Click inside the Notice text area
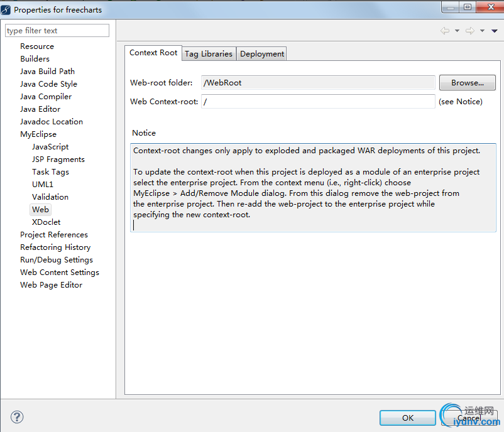Image resolution: width=504 pixels, height=432 pixels. pyautogui.click(x=313, y=188)
